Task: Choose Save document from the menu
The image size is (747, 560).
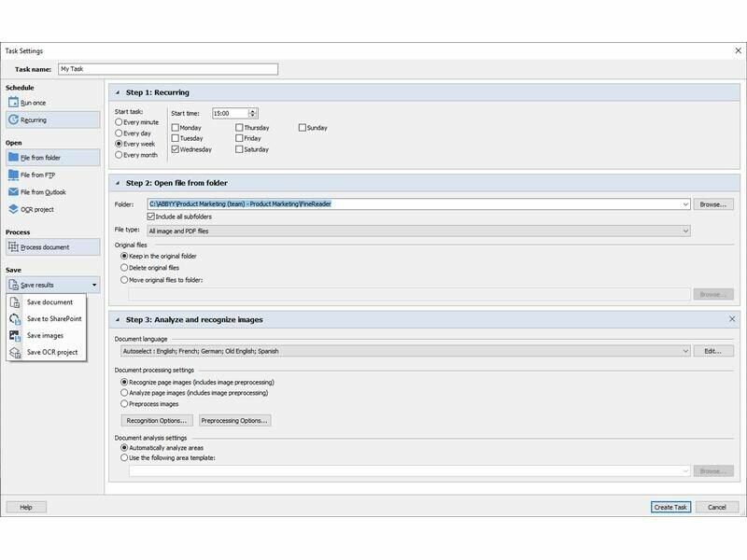Action: (x=49, y=301)
